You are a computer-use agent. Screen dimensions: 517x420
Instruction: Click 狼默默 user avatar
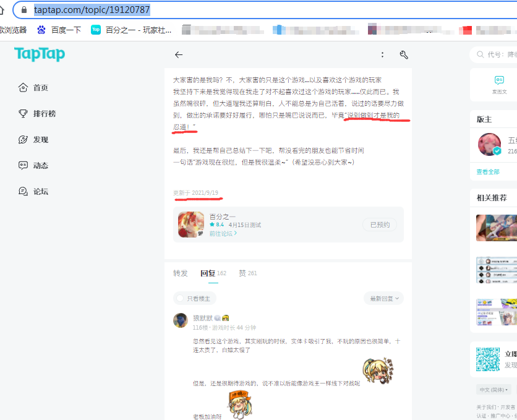(181, 320)
